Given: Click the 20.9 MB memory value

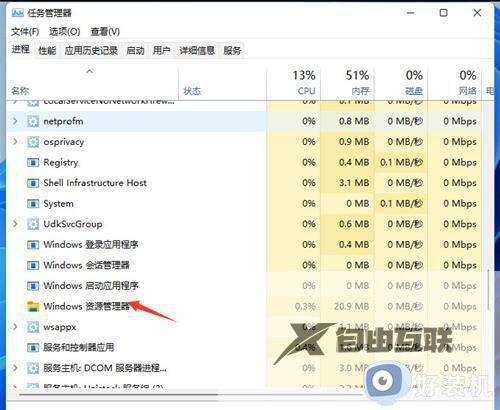Looking at the screenshot, I should pos(351,306).
